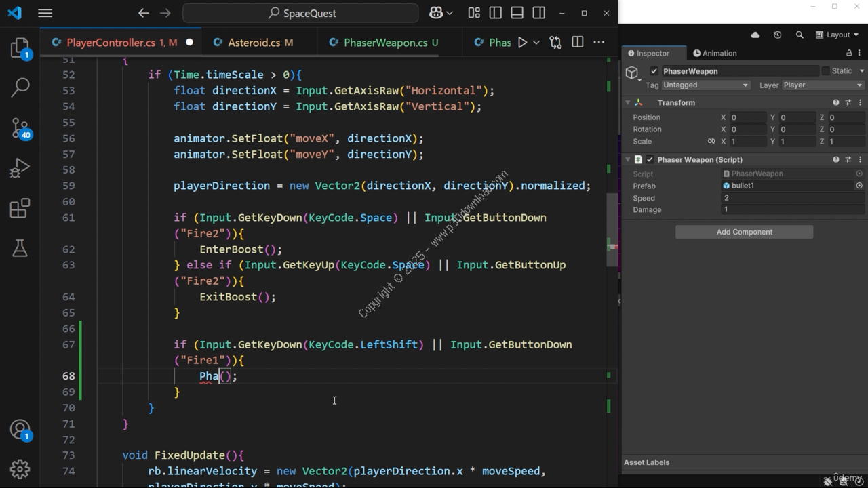Close PlayerController.cs via unsaved dot

click(189, 42)
